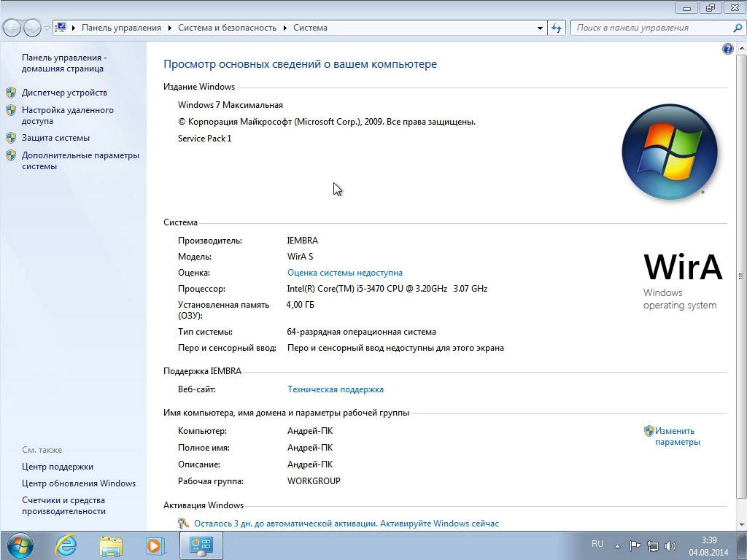Expand the arrow after Панель управления breadcrumb
The image size is (747, 560).
(x=169, y=28)
